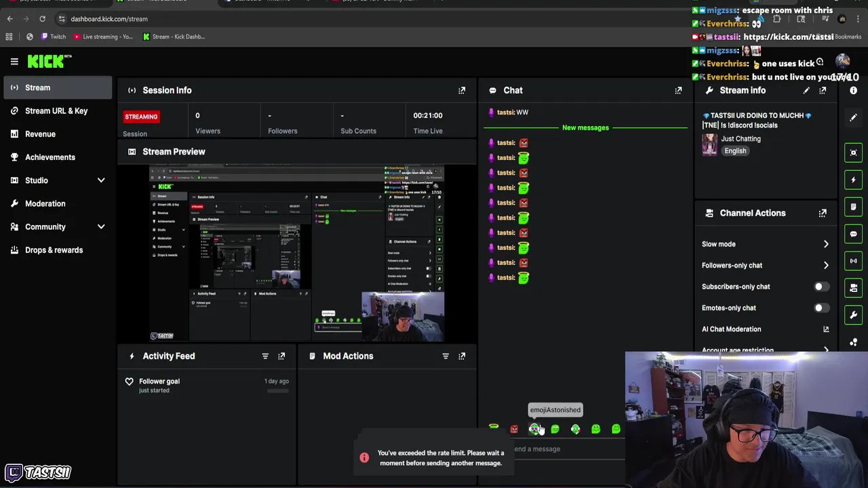Toggle broadcast signal widget in right rail
868x488 pixels.
point(854,261)
